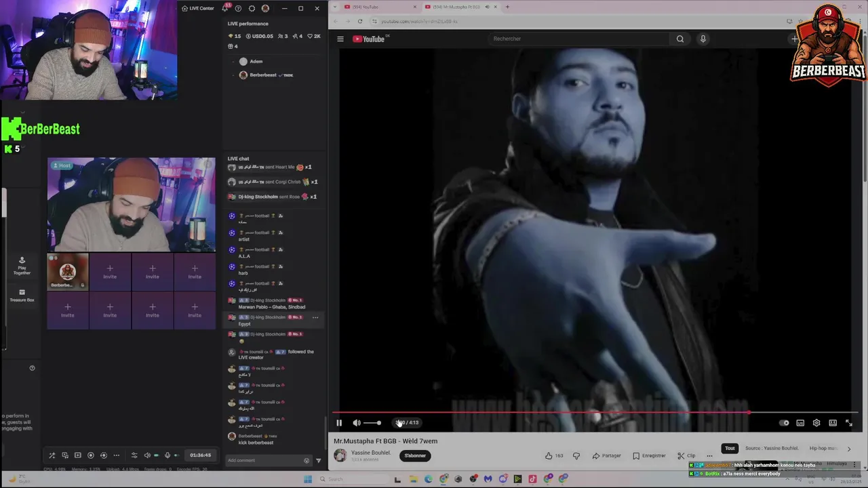Open Yassine Bouhlel channel name link
Viewport: 868px width, 488px height.
coord(371,453)
